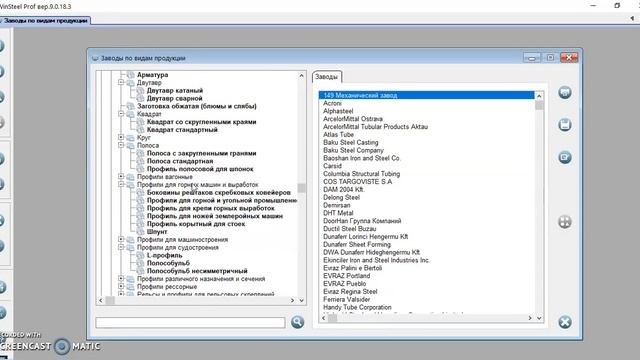Viewport: 640px width, 360px height.
Task: Expand the Профили вагонные node
Action: [121, 176]
